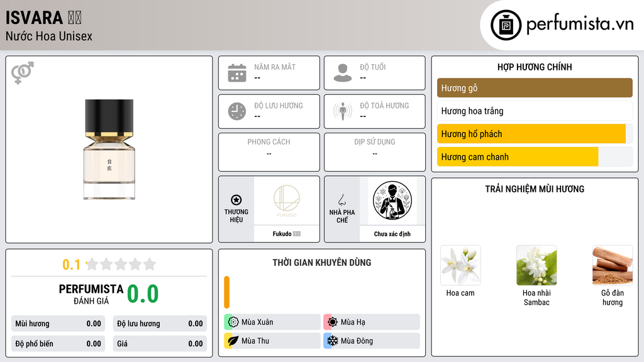Select the Hương hoa trắng accord row
644x362 pixels.
coord(535,111)
